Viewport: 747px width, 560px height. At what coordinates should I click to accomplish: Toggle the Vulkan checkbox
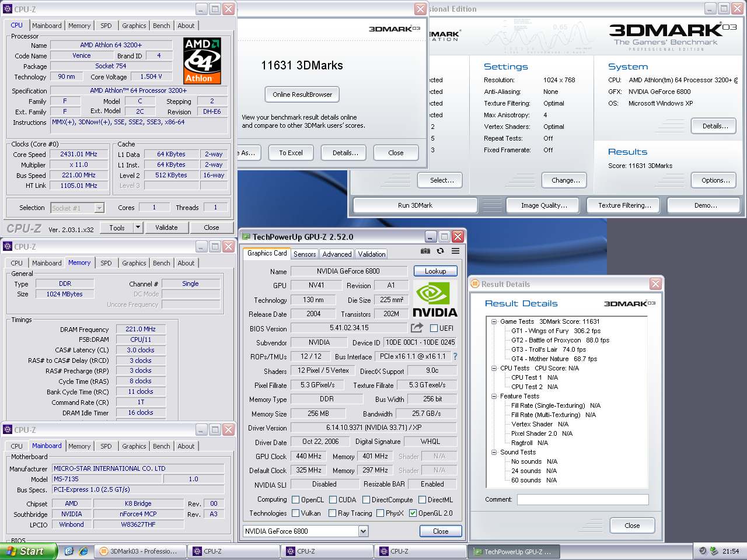[296, 513]
